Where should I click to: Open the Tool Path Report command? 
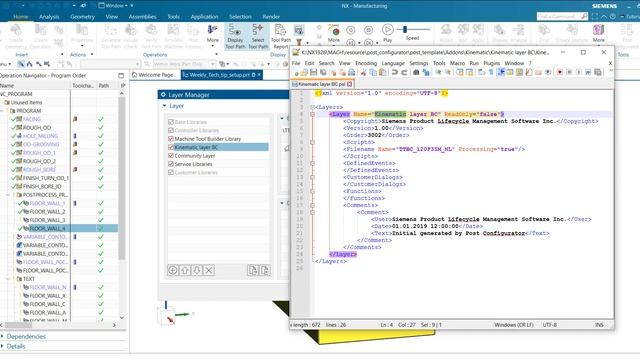[x=281, y=36]
